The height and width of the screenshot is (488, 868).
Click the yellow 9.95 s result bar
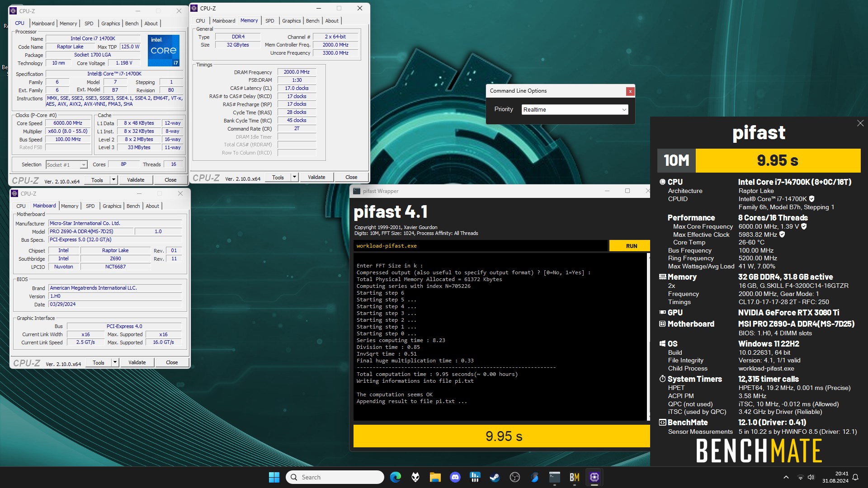[x=502, y=436]
